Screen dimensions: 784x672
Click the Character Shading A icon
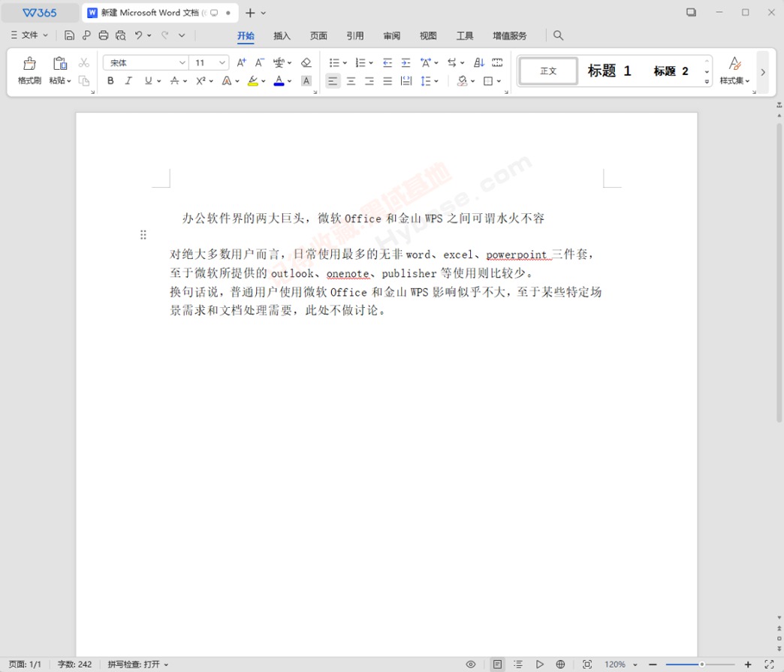pos(306,81)
